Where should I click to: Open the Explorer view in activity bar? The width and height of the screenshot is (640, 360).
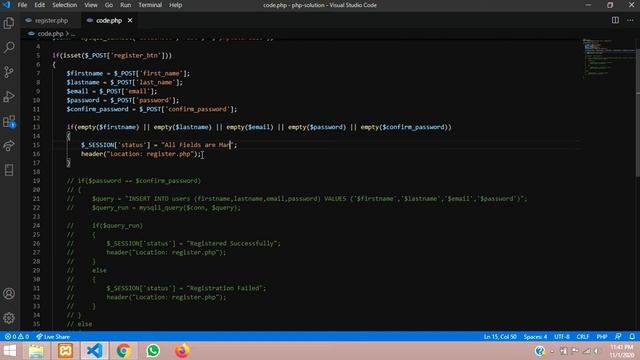9,23
